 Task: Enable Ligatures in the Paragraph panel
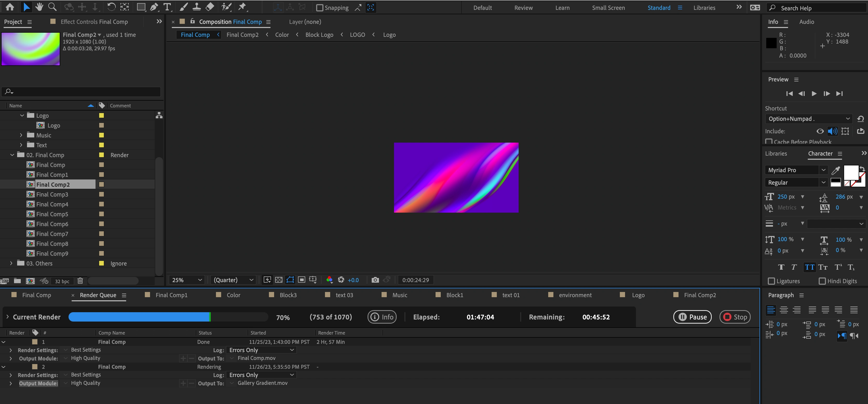(x=771, y=281)
